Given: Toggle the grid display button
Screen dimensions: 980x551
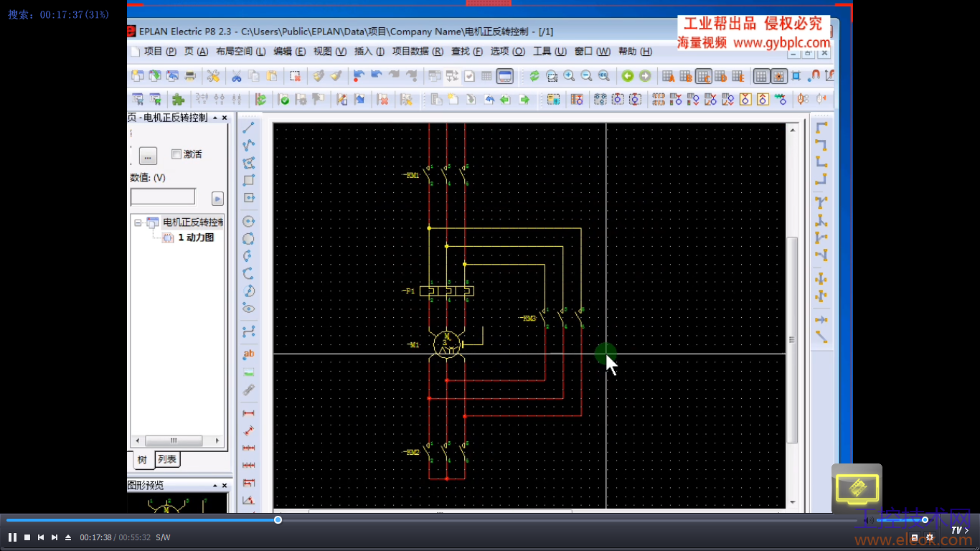Looking at the screenshot, I should coord(762,76).
